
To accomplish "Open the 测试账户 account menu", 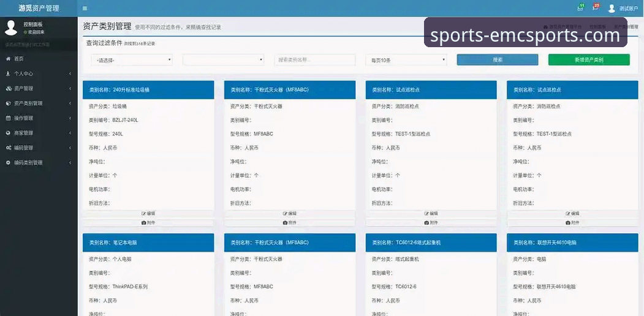I will [629, 8].
